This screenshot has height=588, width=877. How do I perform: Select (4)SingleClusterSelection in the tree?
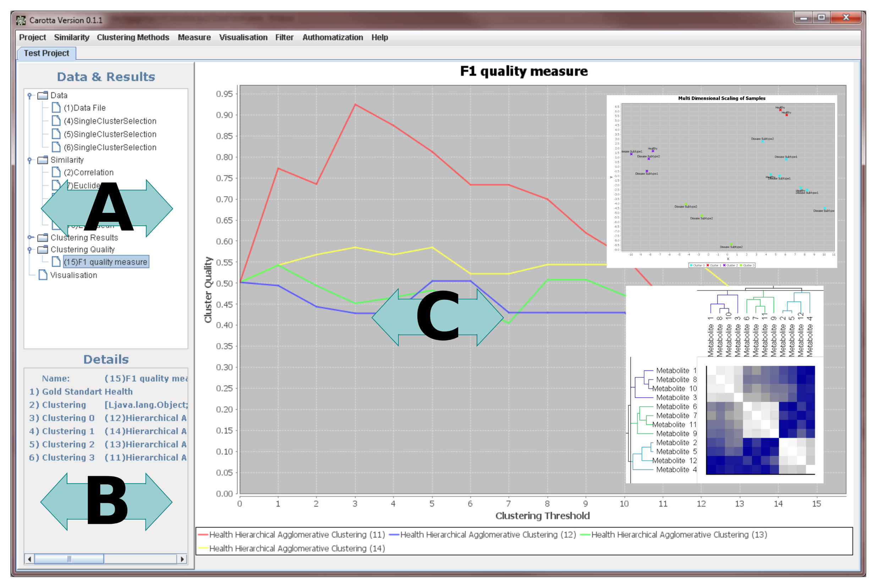point(110,121)
